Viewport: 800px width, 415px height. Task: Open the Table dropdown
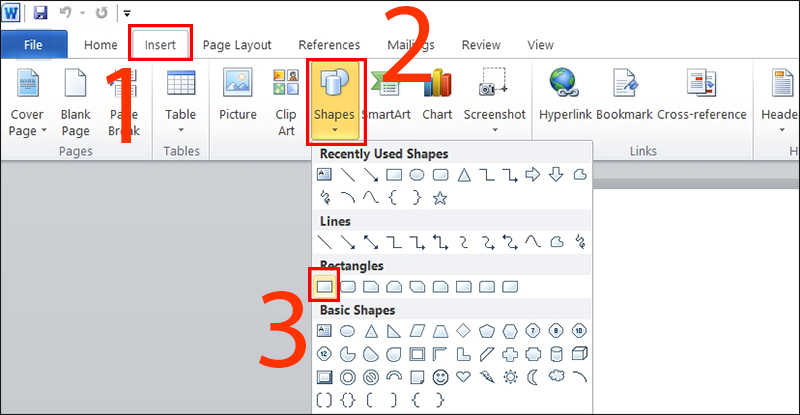click(x=181, y=101)
